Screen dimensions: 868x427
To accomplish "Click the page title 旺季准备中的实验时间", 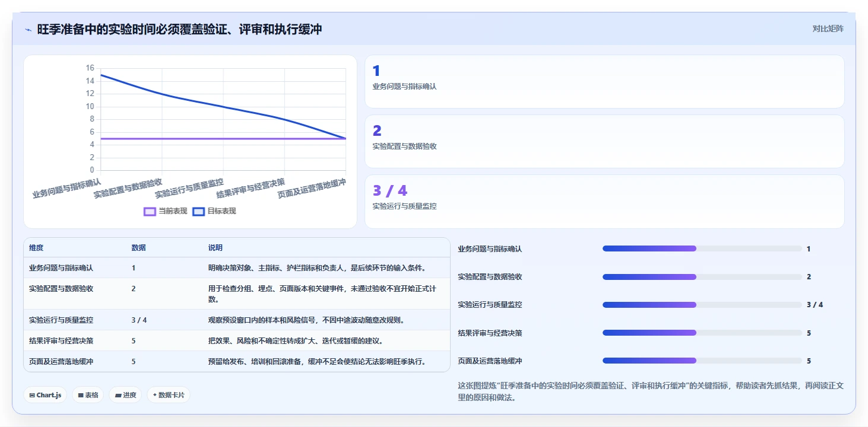I will [x=179, y=30].
